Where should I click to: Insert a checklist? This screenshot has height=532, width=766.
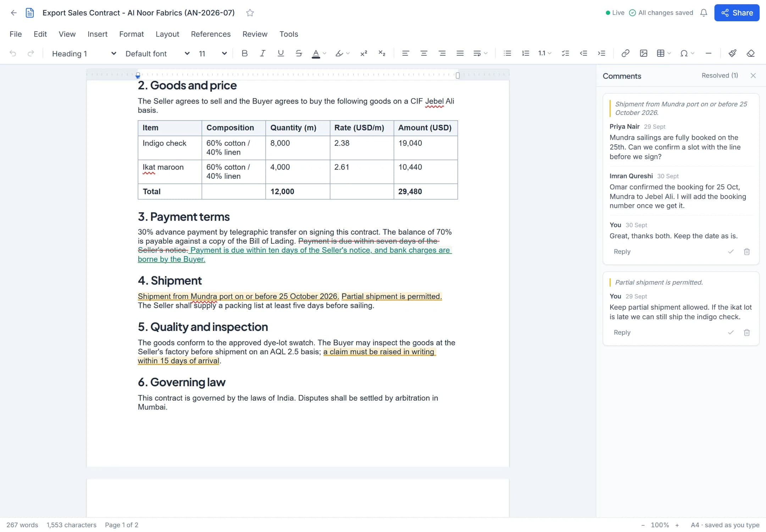[x=565, y=54]
